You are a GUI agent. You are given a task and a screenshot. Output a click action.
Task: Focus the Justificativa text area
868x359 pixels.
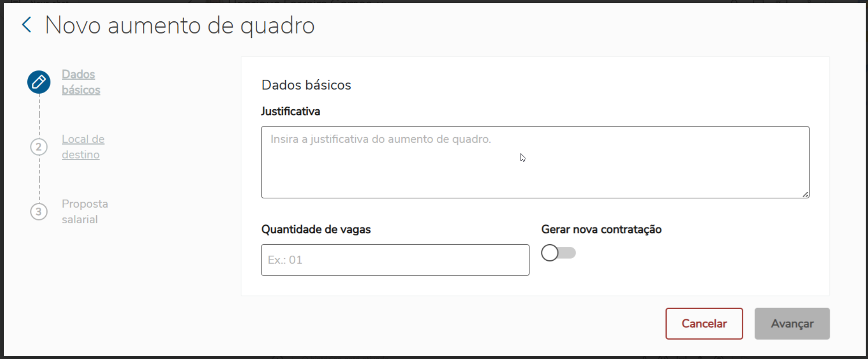(535, 162)
